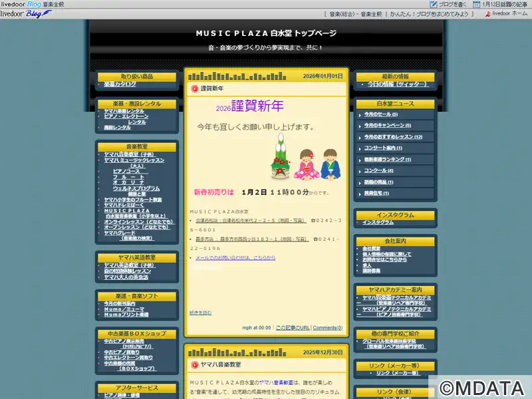The width and height of the screenshot is (532, 399).
Task: Open オンラインレッスン(どなたでも) link
Action: point(139,221)
